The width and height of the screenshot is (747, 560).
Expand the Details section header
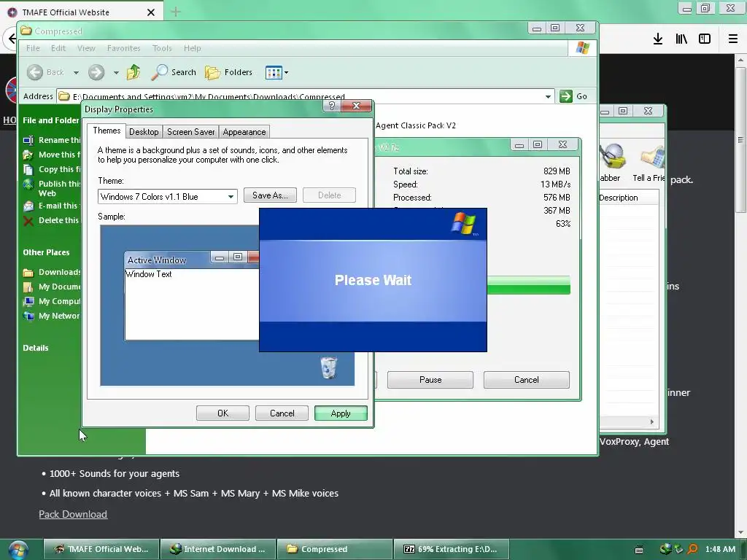tap(36, 348)
